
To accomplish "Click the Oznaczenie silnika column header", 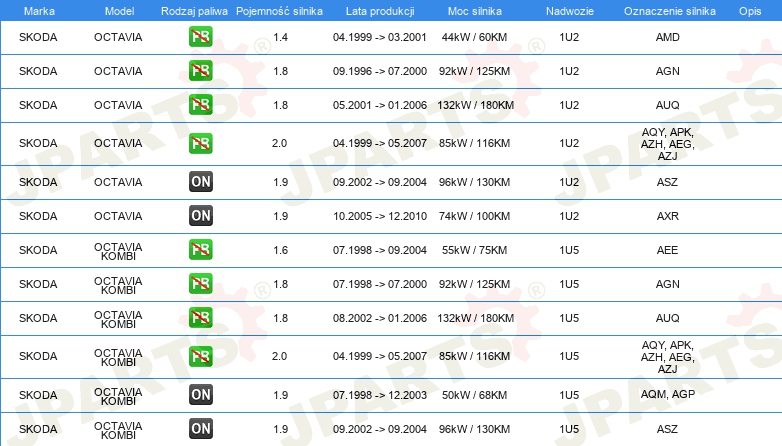I will click(x=669, y=11).
